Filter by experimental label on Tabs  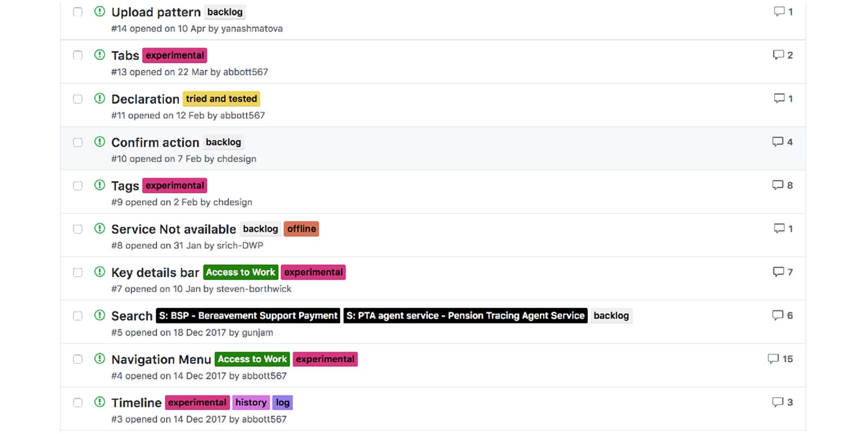pyautogui.click(x=175, y=55)
